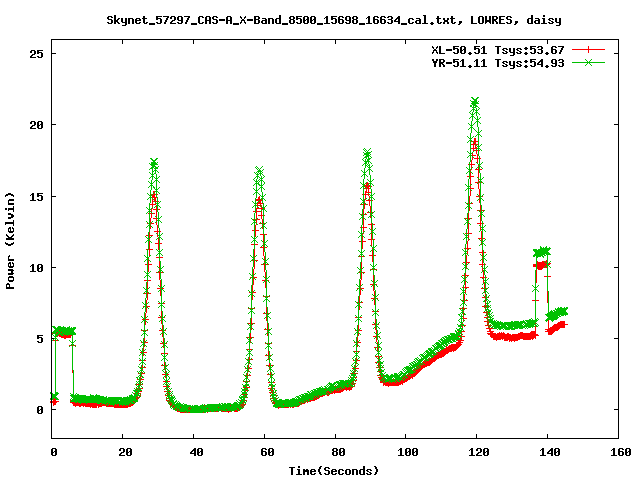Click the x-axis tick label 160
The width and height of the screenshot is (640, 480).
pos(620,452)
